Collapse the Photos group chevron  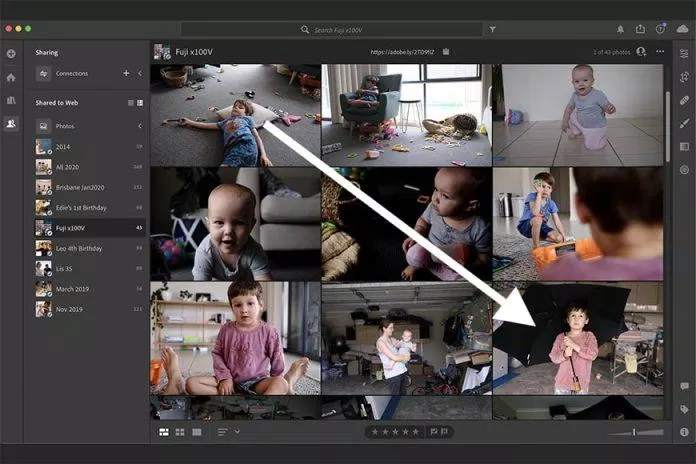[140, 126]
